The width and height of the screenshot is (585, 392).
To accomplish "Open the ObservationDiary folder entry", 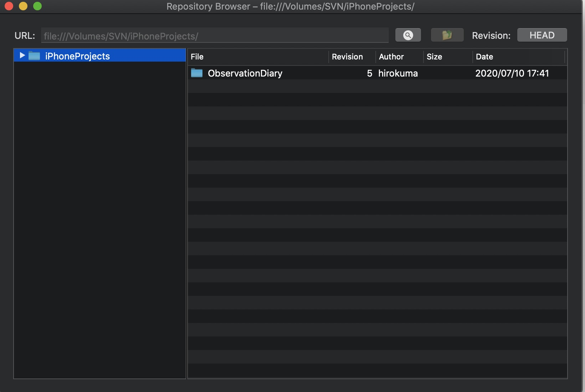I will pos(245,73).
